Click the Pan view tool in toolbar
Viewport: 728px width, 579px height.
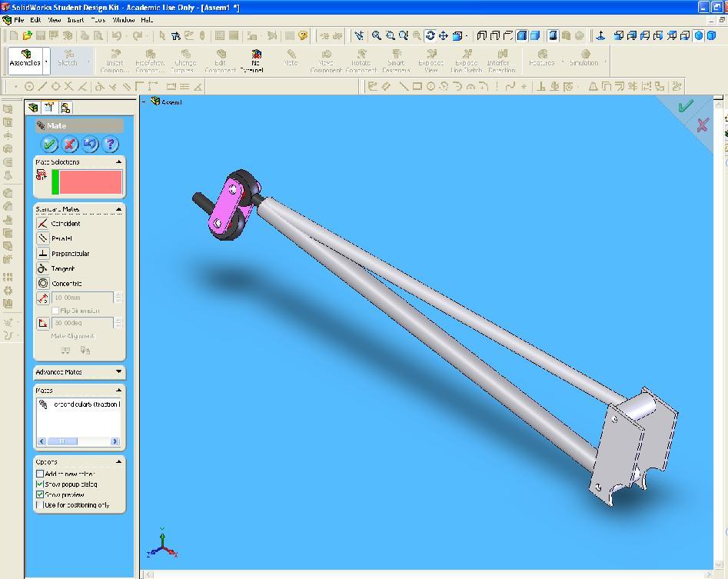pyautogui.click(x=444, y=35)
